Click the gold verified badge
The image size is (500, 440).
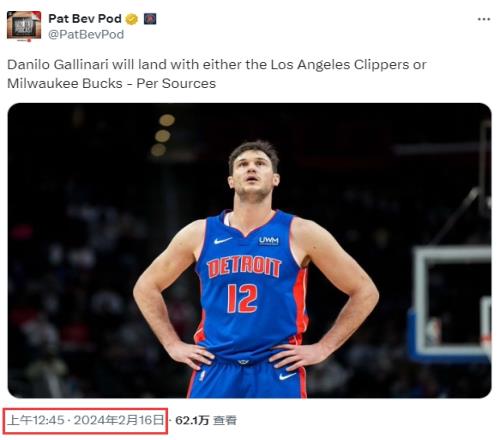pyautogui.click(x=132, y=19)
